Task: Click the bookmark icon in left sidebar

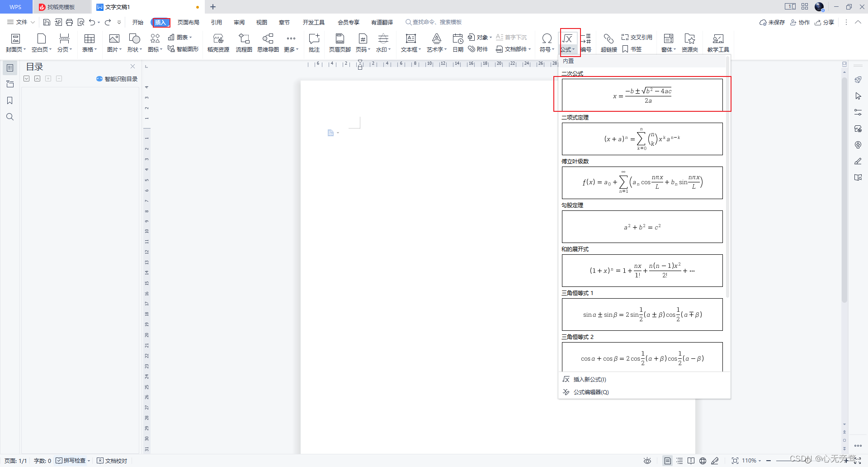Action: 10,100
